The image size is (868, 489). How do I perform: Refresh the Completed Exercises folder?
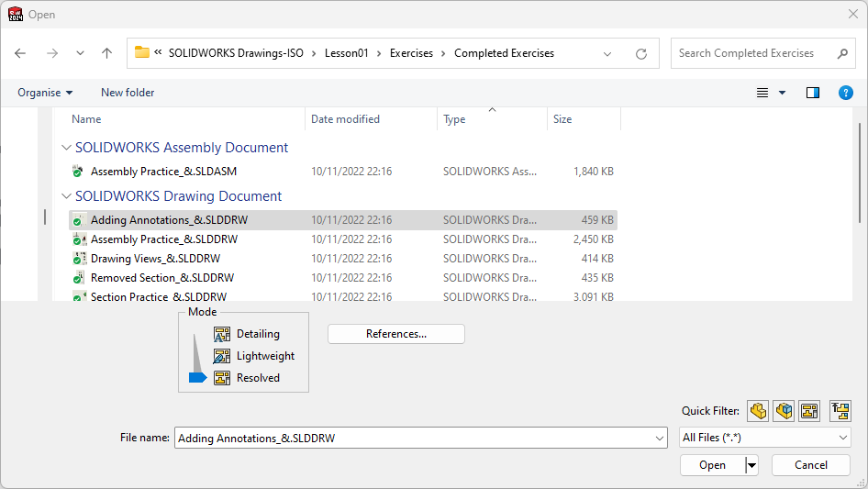click(641, 54)
